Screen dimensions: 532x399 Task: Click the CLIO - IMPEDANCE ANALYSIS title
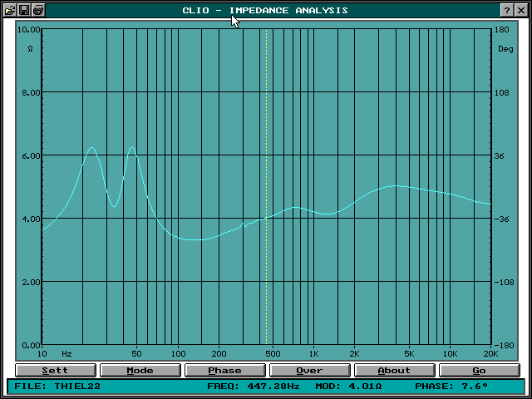265,11
